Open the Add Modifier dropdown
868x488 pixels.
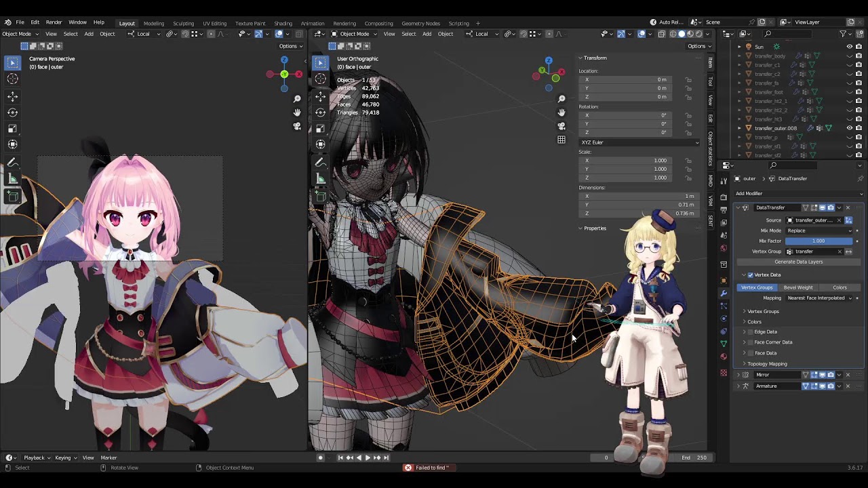tap(797, 194)
